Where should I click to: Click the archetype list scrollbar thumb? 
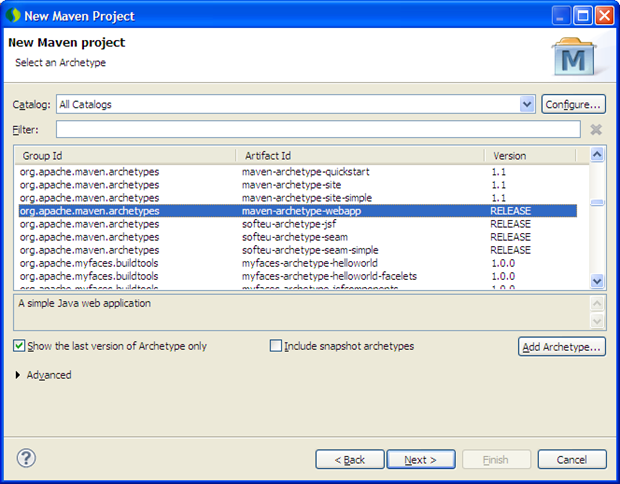(x=597, y=202)
